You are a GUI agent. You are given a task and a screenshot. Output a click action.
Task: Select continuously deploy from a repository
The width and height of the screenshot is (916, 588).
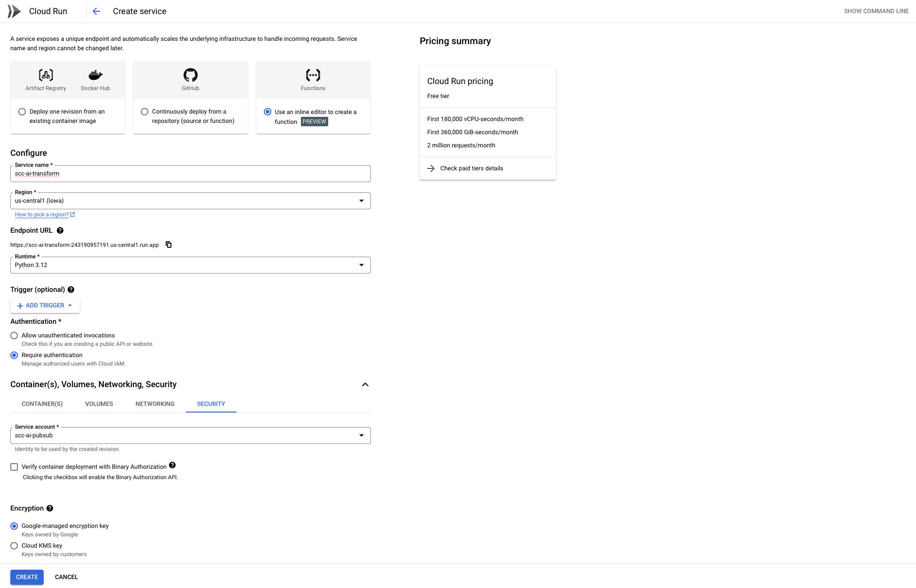point(145,112)
